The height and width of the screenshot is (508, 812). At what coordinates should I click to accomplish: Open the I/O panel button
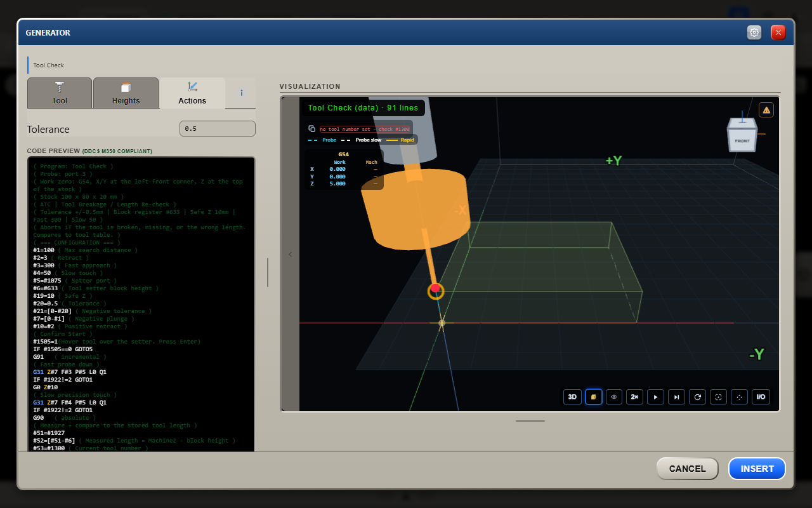tap(761, 397)
